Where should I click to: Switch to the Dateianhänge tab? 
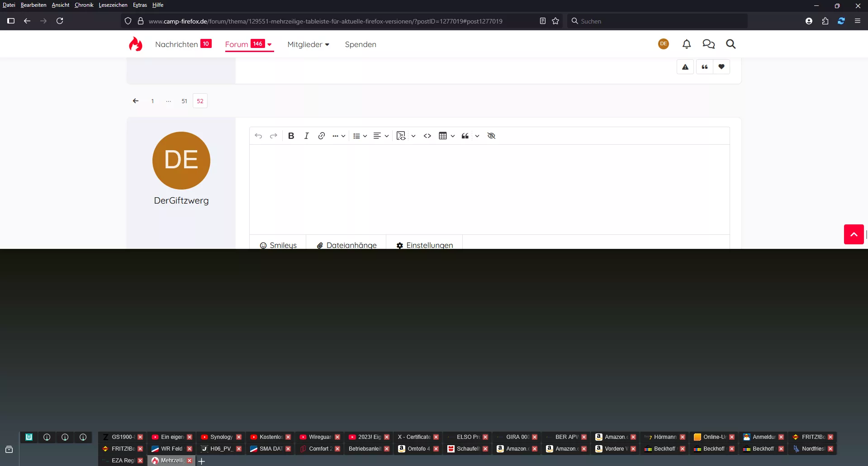(346, 245)
